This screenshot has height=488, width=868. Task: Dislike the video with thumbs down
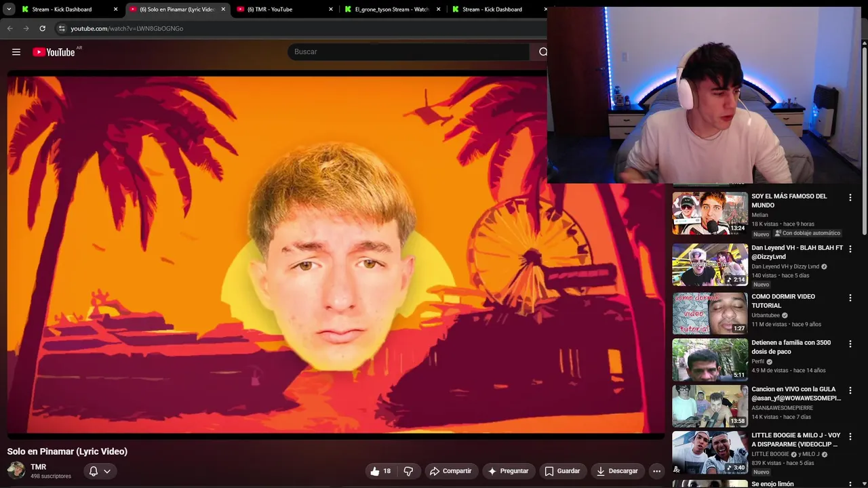point(408,471)
